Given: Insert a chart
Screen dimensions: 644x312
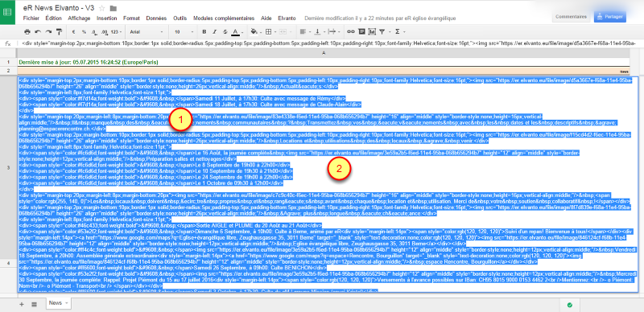Looking at the screenshot, I should coord(372,31).
